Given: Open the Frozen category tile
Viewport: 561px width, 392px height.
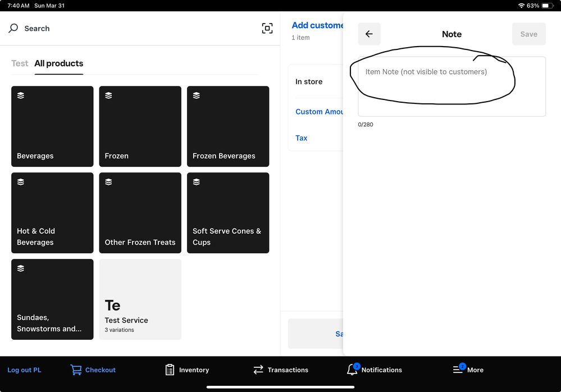Looking at the screenshot, I should point(140,126).
